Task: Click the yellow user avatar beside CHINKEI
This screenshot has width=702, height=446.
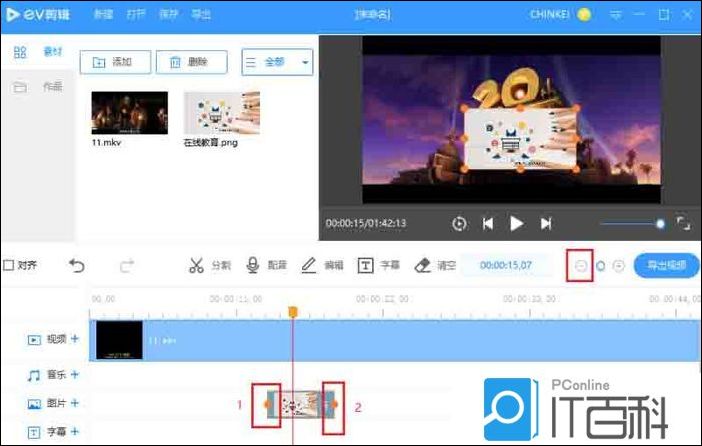Action: 584,15
